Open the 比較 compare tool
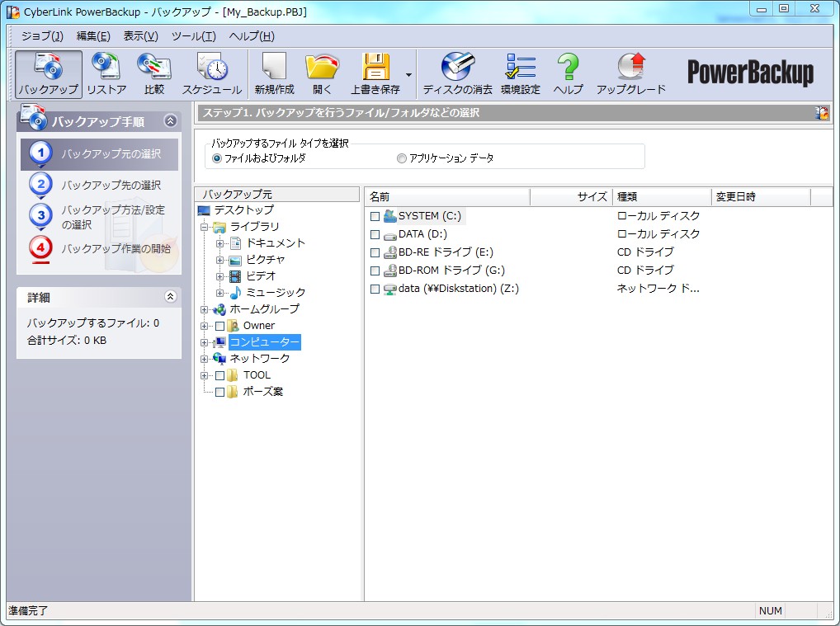This screenshot has height=626, width=840. point(153,74)
